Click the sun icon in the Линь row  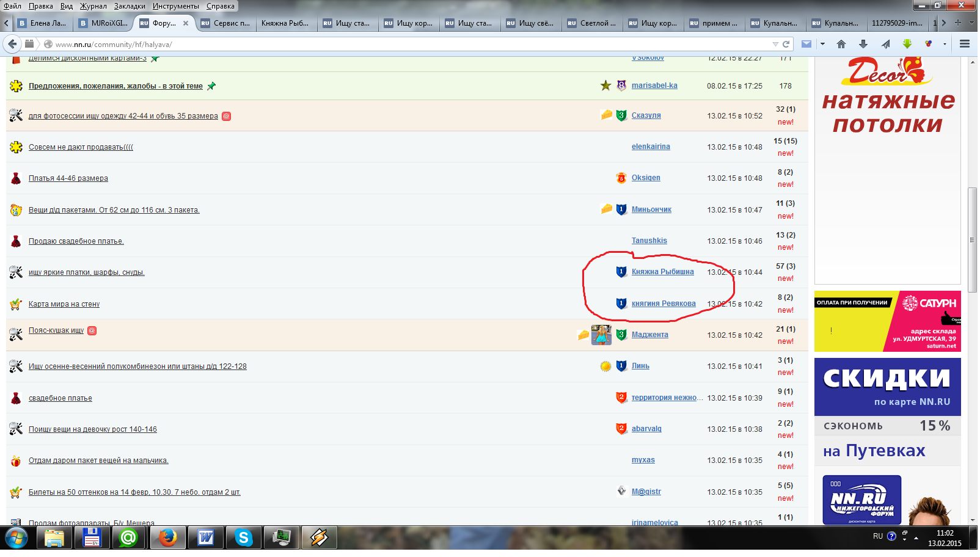point(605,366)
